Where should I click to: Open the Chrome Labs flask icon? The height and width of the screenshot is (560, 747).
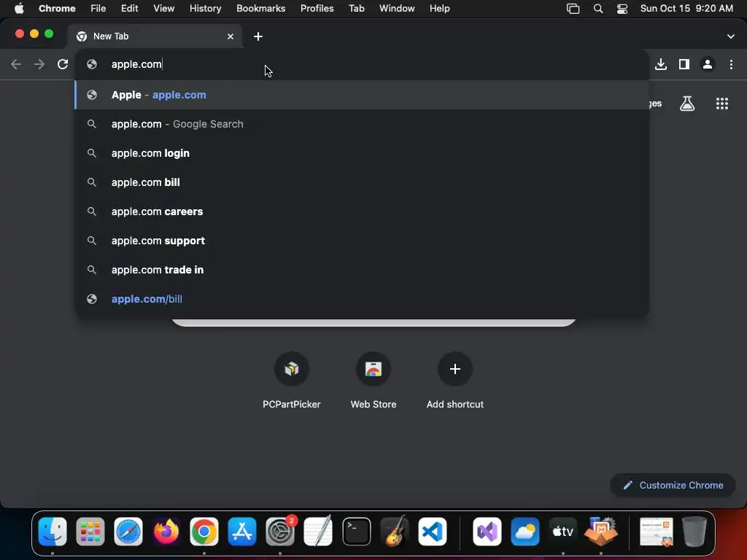687,104
